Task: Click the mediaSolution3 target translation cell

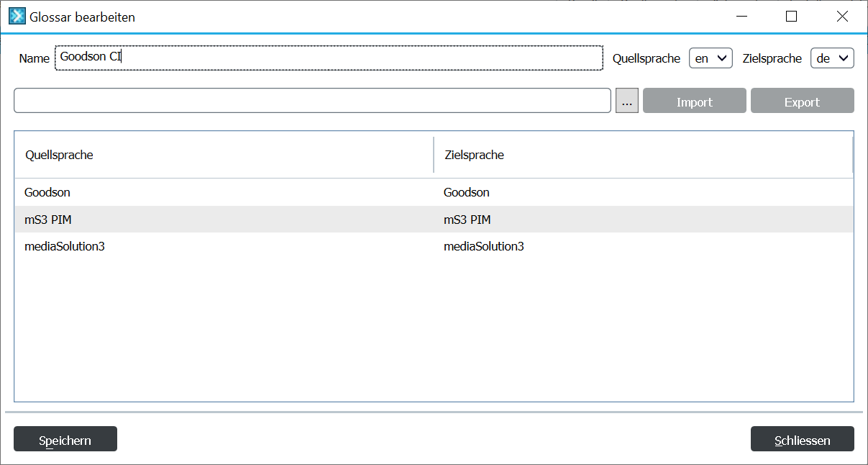Action: [x=484, y=246]
